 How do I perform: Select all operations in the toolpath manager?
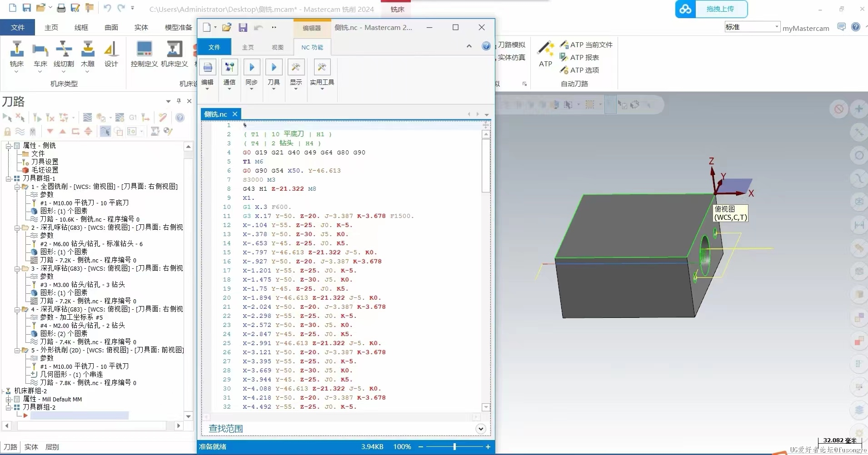click(7, 118)
